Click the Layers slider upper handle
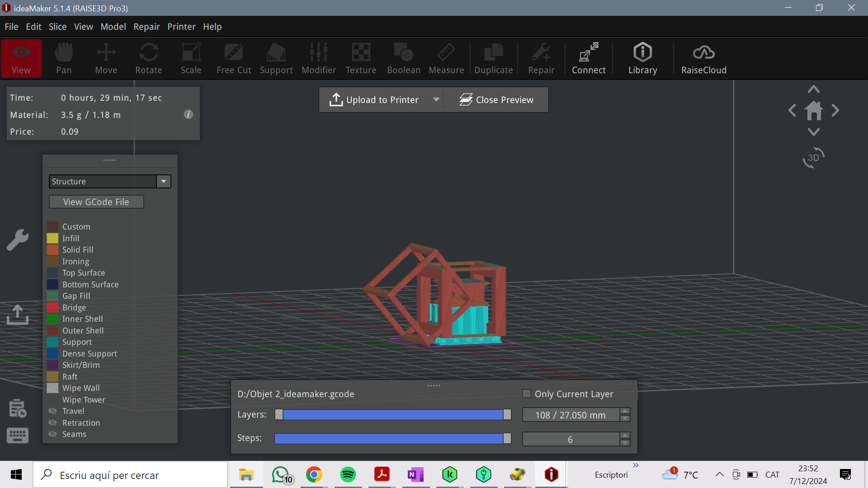Viewport: 868px width, 488px height. tap(507, 414)
